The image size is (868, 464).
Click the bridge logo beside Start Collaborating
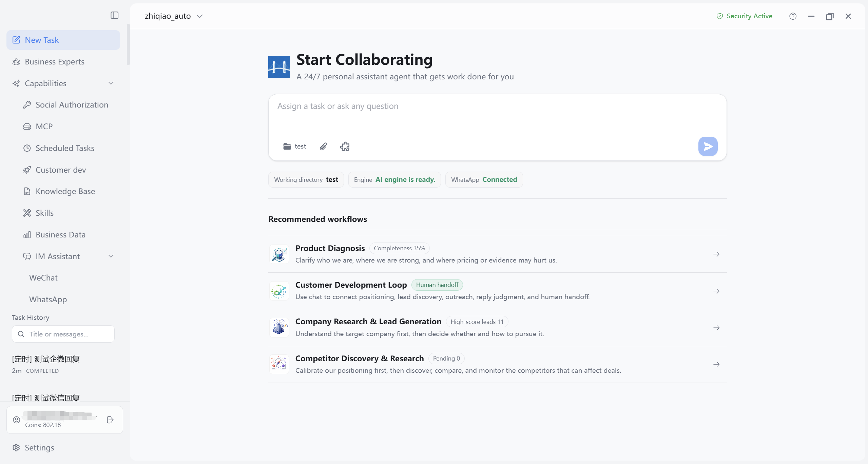pos(279,67)
